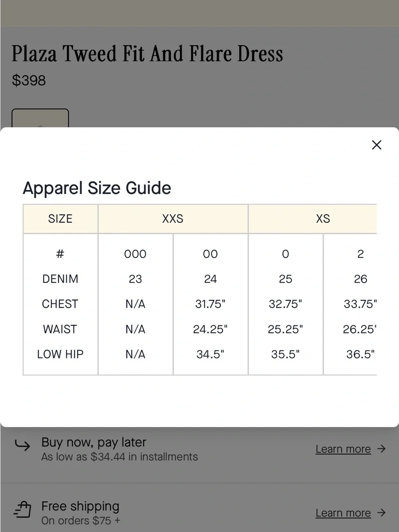Click the Buy now, pay later arrow icon
Viewport: 399px width, 532px height.
pos(22,445)
